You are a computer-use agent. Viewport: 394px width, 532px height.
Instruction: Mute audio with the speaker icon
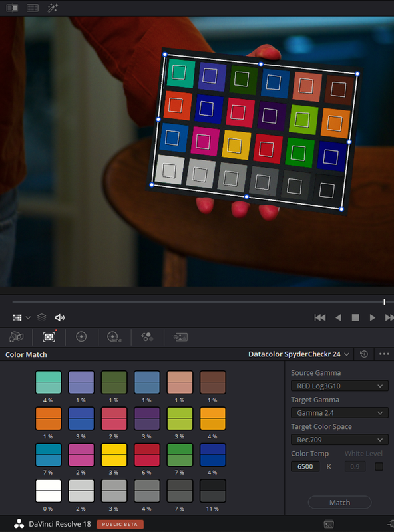click(x=59, y=317)
